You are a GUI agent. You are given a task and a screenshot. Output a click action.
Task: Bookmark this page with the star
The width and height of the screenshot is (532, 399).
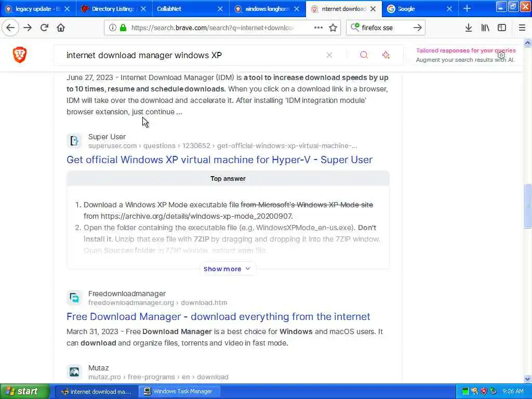point(333,28)
